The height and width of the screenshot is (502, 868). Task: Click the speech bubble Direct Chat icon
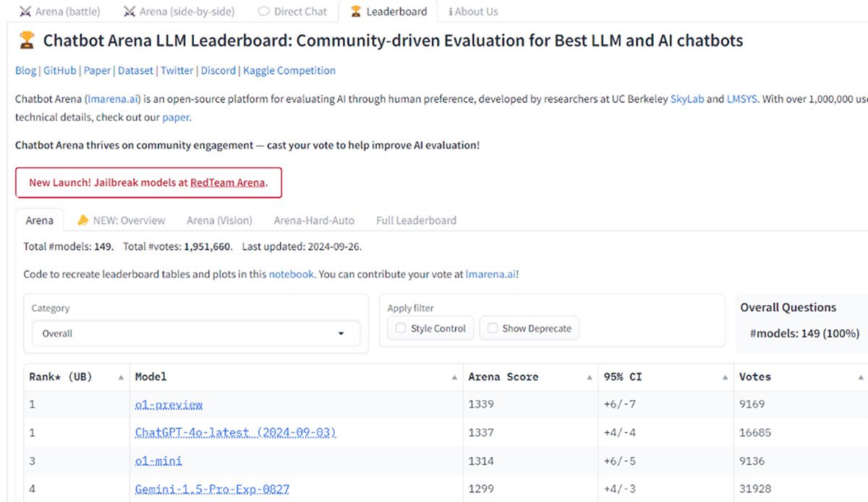pyautogui.click(x=264, y=12)
